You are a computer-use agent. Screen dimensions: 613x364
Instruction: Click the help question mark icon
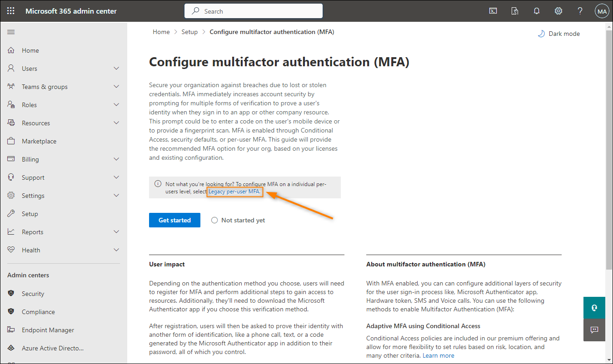[580, 11]
